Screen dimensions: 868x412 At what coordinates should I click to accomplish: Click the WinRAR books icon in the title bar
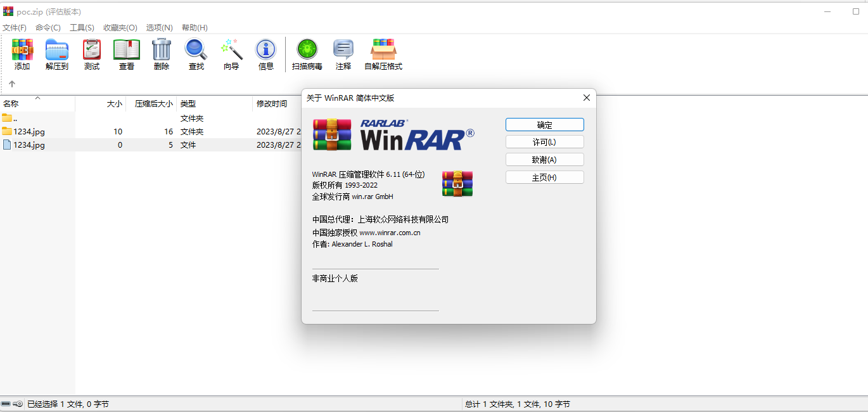tap(8, 11)
